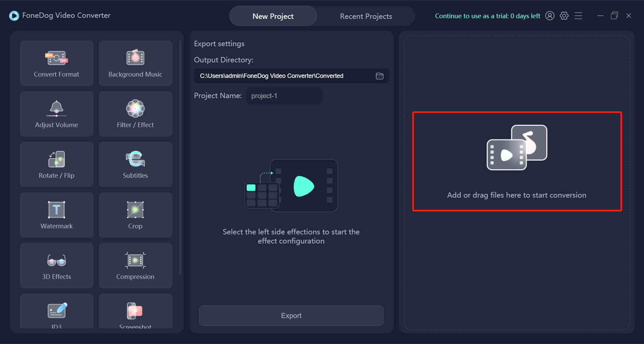
Task: Open the Watermark tool
Action: pyautogui.click(x=57, y=215)
